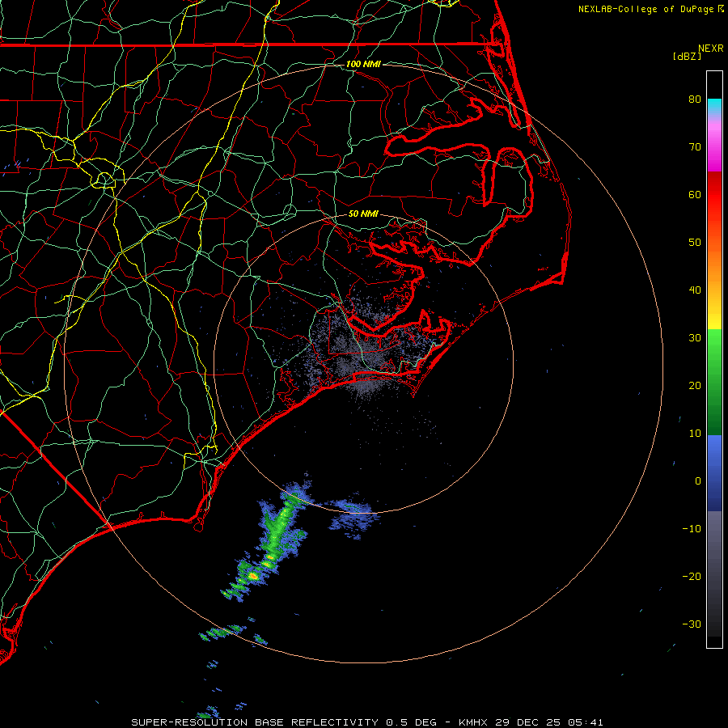Click the 50 dBZ scale value

tap(695, 243)
